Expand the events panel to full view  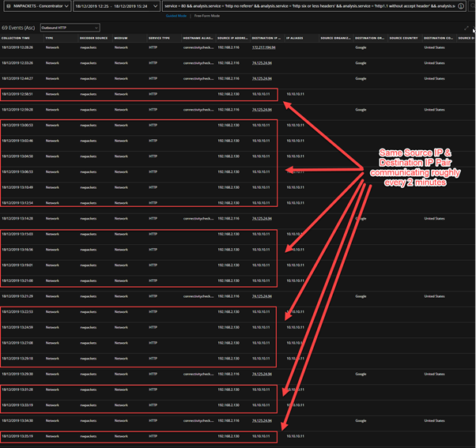(467, 28)
